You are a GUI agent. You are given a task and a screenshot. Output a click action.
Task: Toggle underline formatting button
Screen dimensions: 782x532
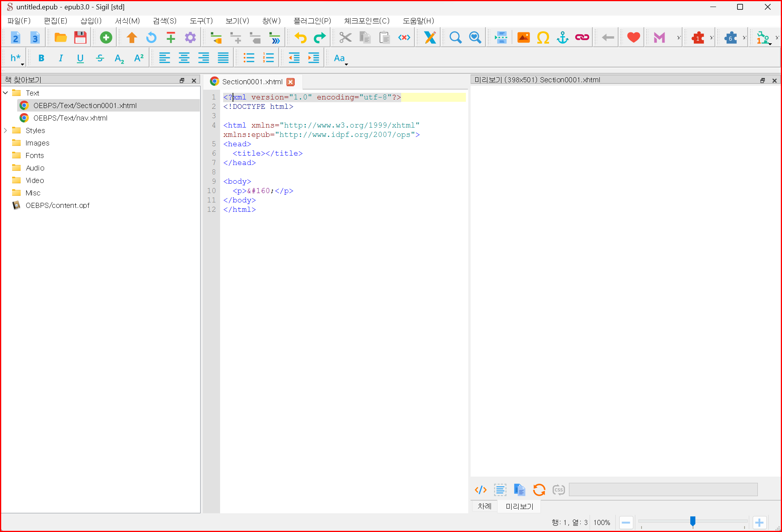(80, 58)
